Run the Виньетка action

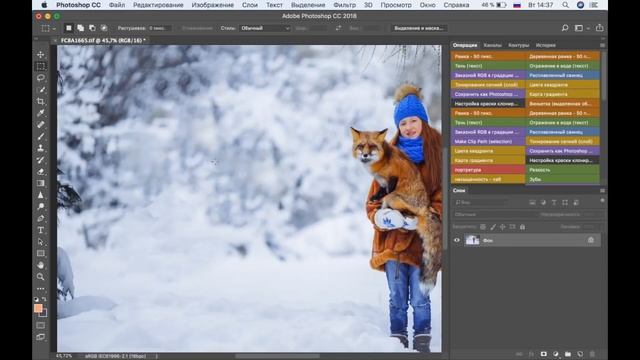(x=562, y=104)
